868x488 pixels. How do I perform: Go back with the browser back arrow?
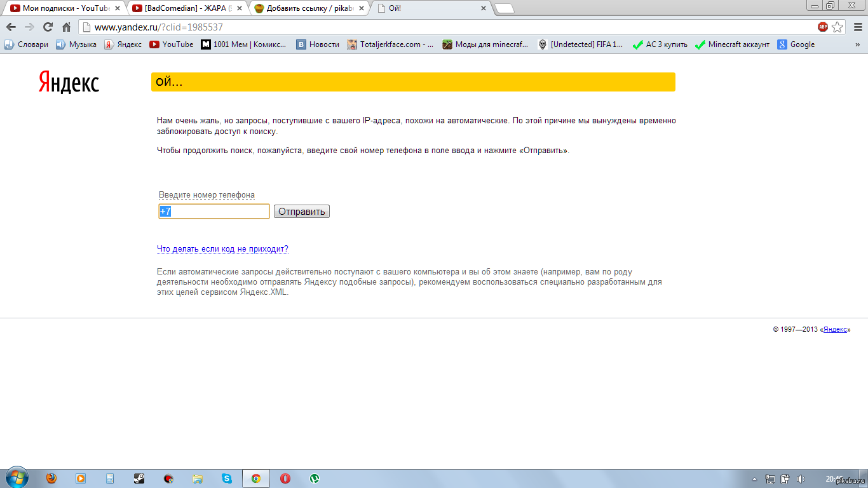pyautogui.click(x=11, y=27)
